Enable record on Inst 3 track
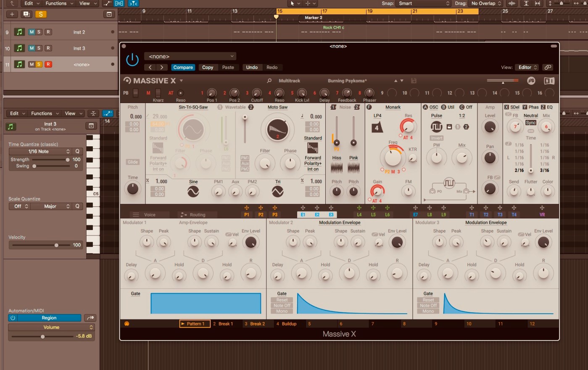Screen dimensions: 588x370 point(48,48)
